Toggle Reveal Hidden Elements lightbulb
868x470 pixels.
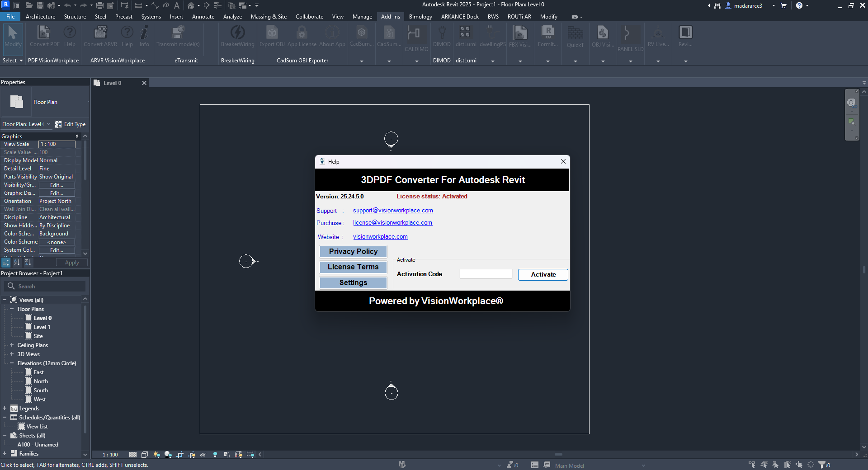point(215,455)
